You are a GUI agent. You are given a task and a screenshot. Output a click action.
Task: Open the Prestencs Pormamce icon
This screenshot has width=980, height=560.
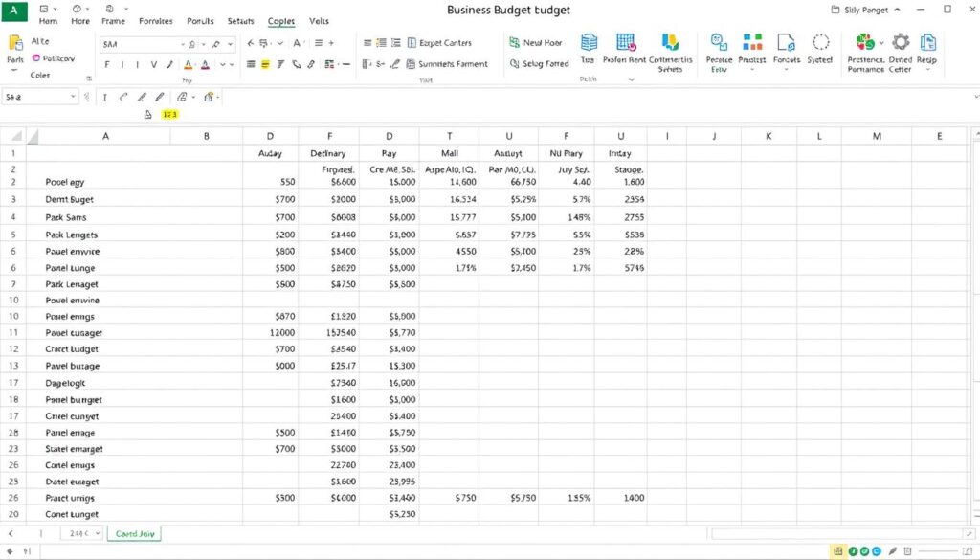pos(863,44)
